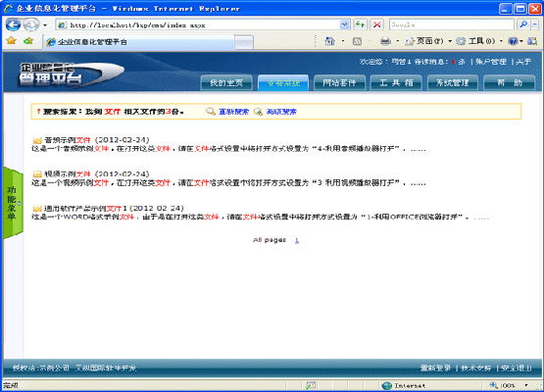
Task: Click the blue Help question mark icon
Action: (513, 41)
